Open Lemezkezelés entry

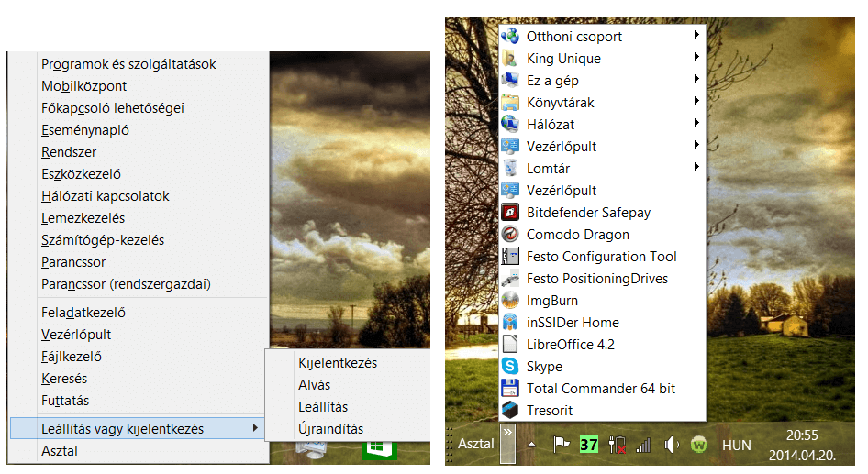pos(83,218)
